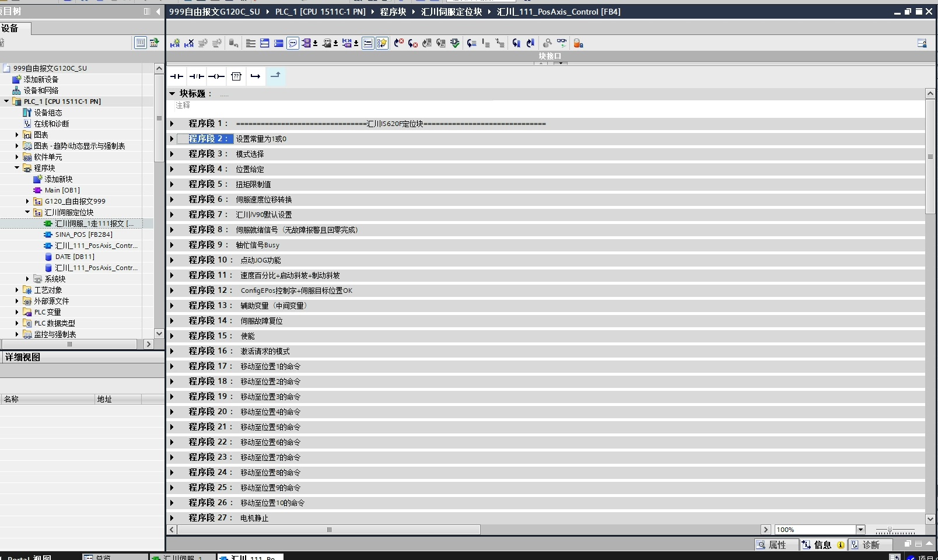This screenshot has width=938, height=560.
Task: Click PLC_1 [CPU 1511C-1 PN] breadcrumb
Action: (320, 12)
